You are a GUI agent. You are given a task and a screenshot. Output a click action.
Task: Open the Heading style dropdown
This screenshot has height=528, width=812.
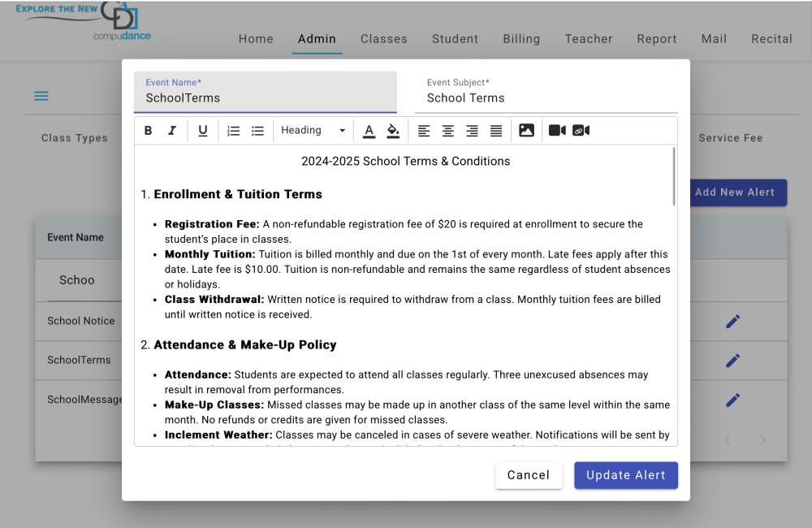313,131
